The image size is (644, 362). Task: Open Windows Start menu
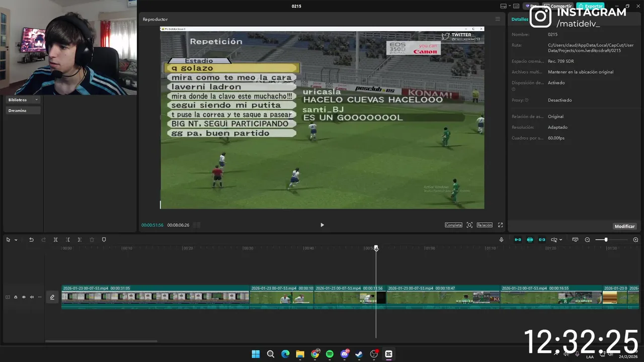click(256, 354)
